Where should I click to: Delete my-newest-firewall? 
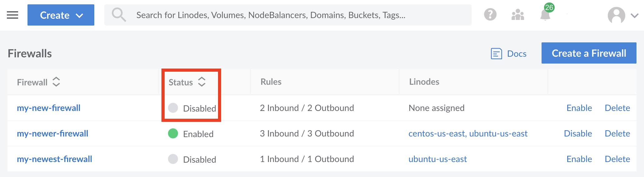(617, 159)
